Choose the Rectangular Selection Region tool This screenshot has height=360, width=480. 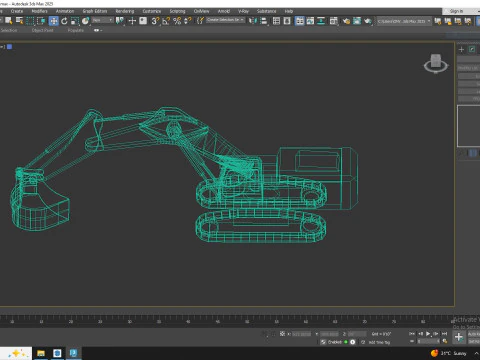[30, 21]
